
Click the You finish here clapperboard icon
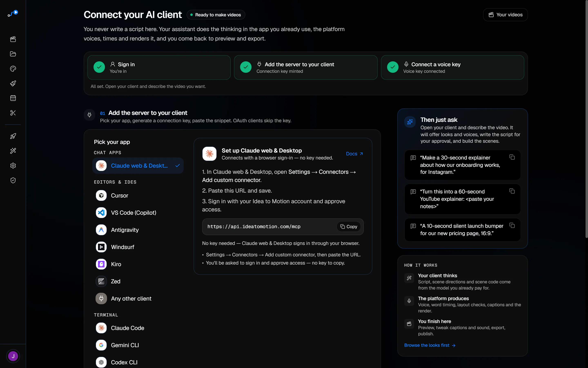click(x=409, y=324)
